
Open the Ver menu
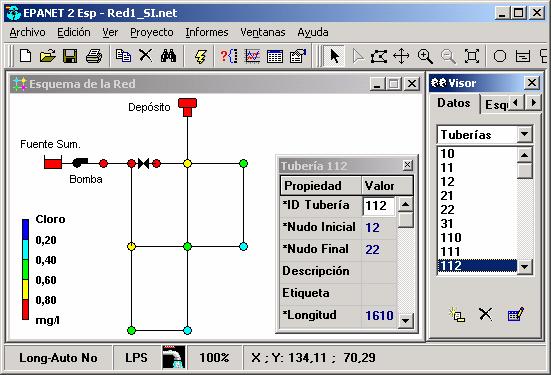tap(110, 32)
